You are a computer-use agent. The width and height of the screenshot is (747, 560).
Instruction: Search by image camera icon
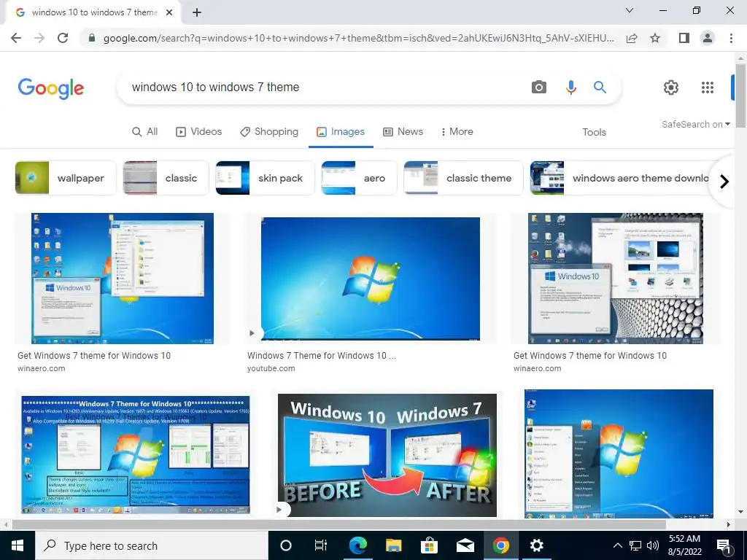[539, 87]
